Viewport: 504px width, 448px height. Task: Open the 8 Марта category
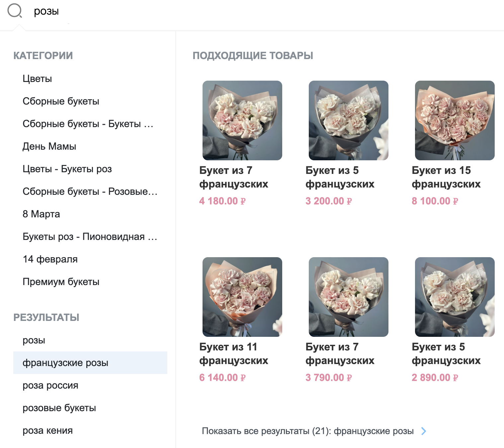tap(41, 214)
